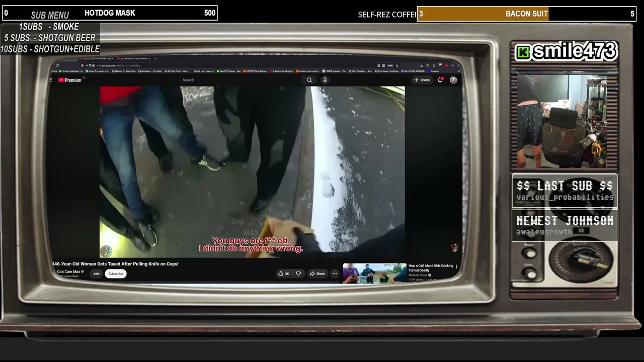Click the BACON SUIT goal bar

pyautogui.click(x=527, y=14)
